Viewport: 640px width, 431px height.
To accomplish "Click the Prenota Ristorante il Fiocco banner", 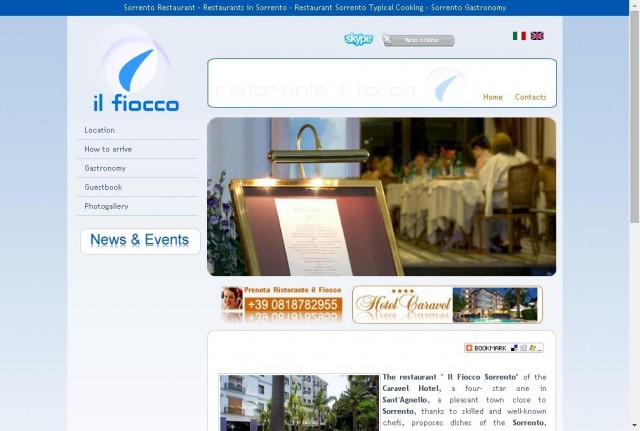I will 282,304.
